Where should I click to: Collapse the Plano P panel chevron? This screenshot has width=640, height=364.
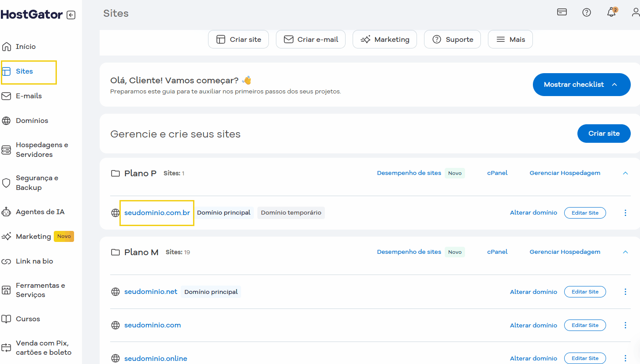pos(625,173)
